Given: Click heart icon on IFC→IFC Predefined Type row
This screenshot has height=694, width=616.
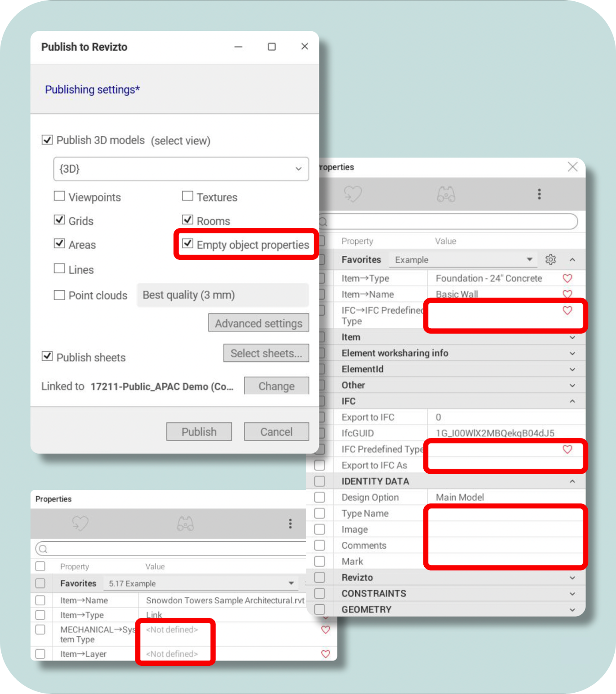Looking at the screenshot, I should 567,310.
